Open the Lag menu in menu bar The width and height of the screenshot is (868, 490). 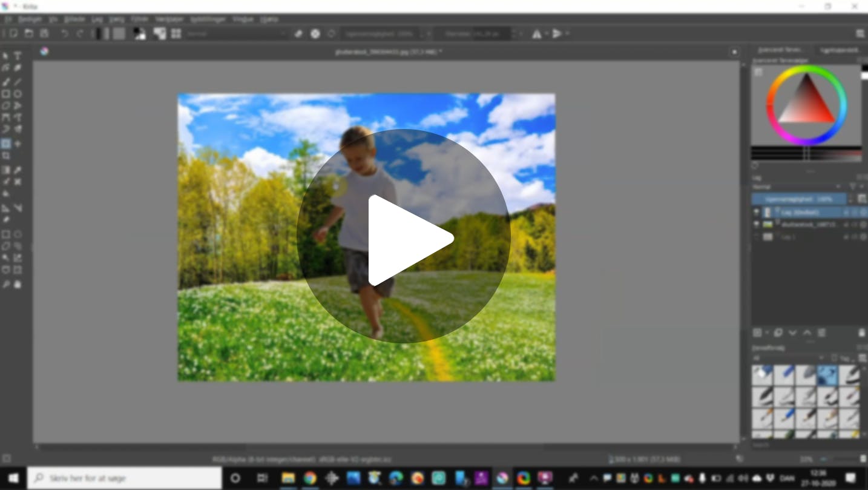coord(97,19)
